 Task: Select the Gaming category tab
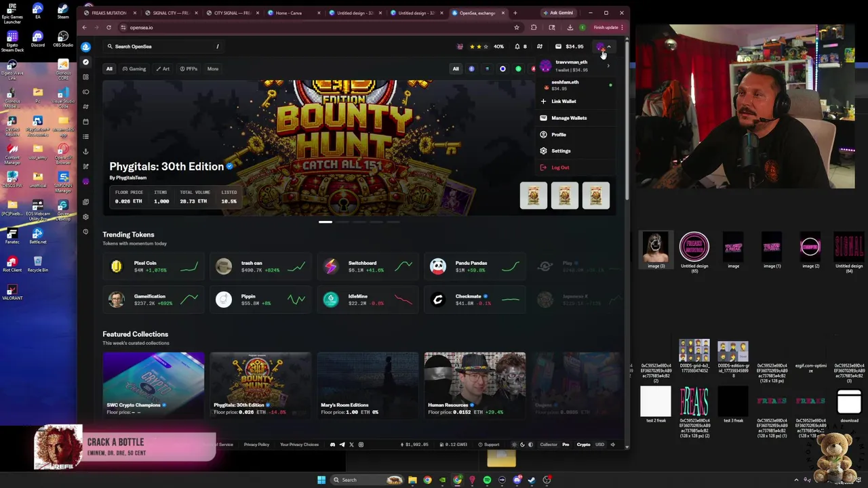click(134, 68)
